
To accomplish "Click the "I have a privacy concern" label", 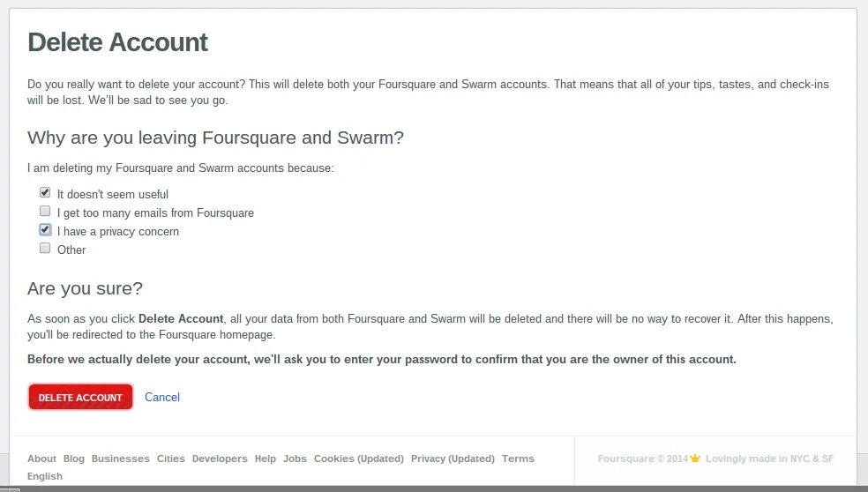I will 118,231.
